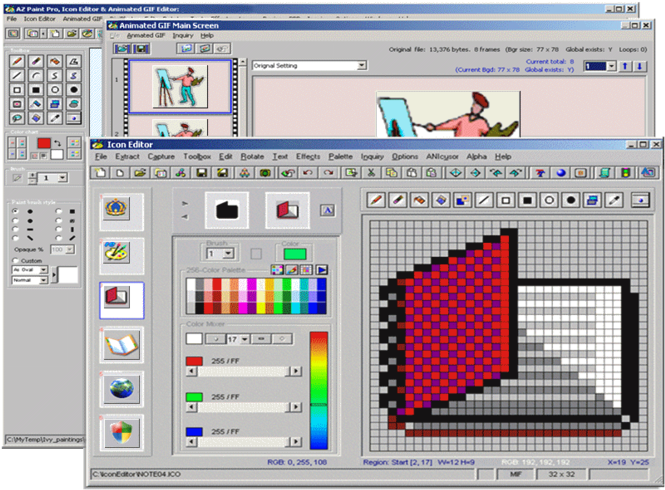
Task: Click the Undo arrow in Icon Editor toolbar
Action: coord(308,173)
